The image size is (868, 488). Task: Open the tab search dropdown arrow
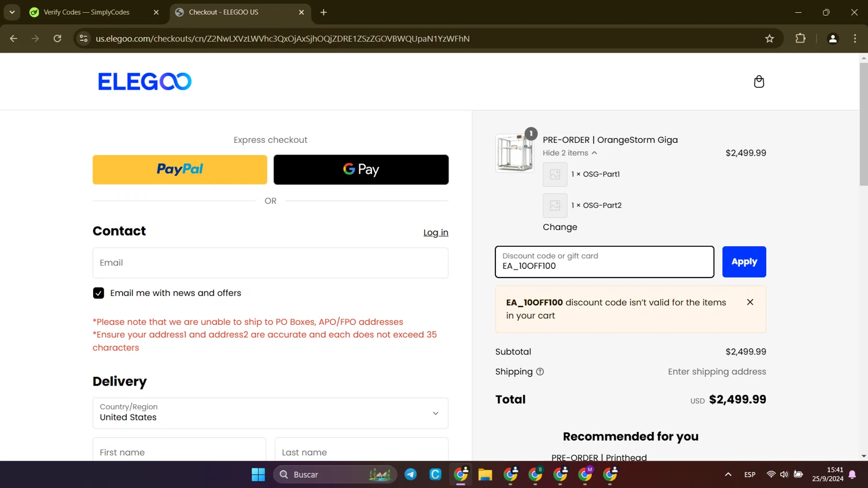[x=12, y=12]
